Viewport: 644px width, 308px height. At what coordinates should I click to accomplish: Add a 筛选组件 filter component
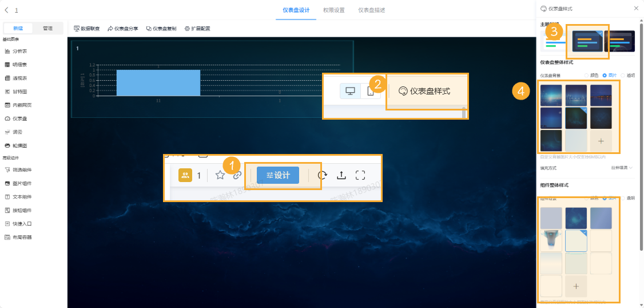coord(18,170)
